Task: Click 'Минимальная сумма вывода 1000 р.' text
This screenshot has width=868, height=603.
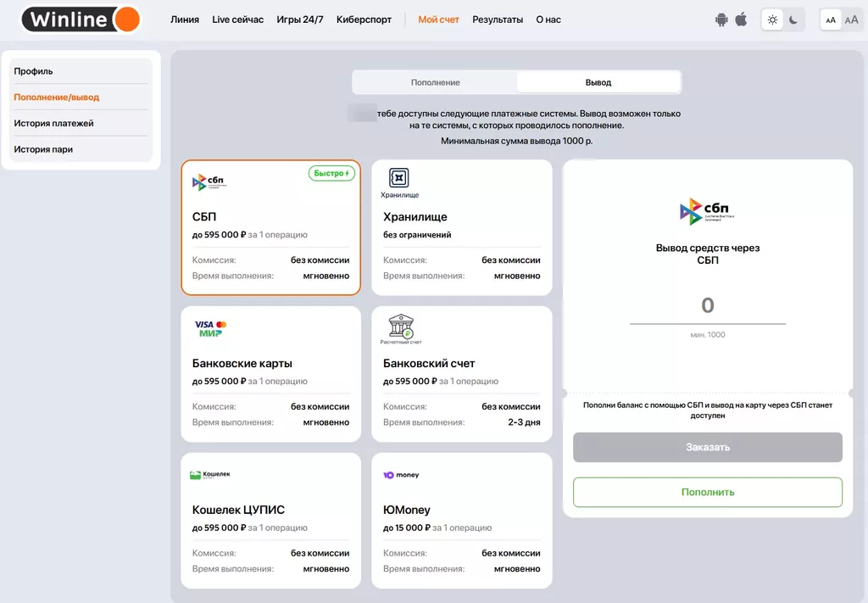Action: point(516,141)
